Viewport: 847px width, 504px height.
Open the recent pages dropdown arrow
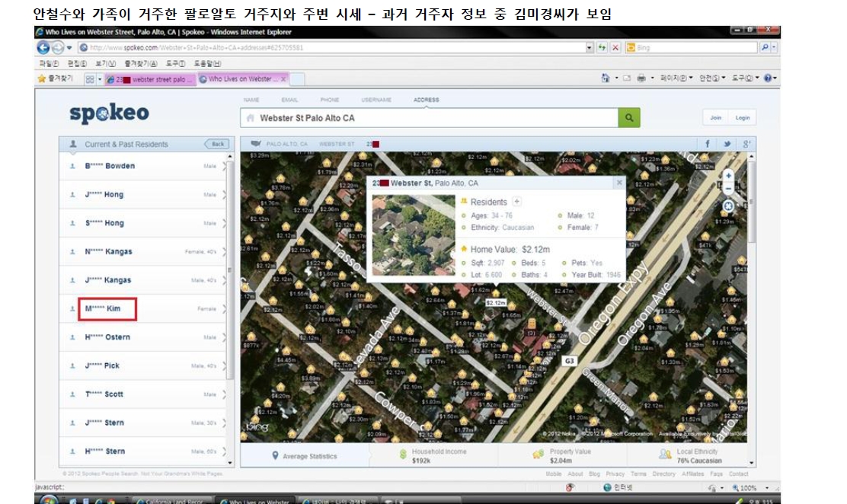(69, 48)
